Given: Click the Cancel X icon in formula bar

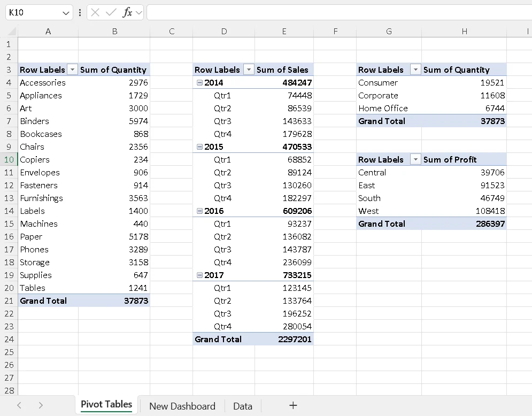Looking at the screenshot, I should pyautogui.click(x=95, y=12).
